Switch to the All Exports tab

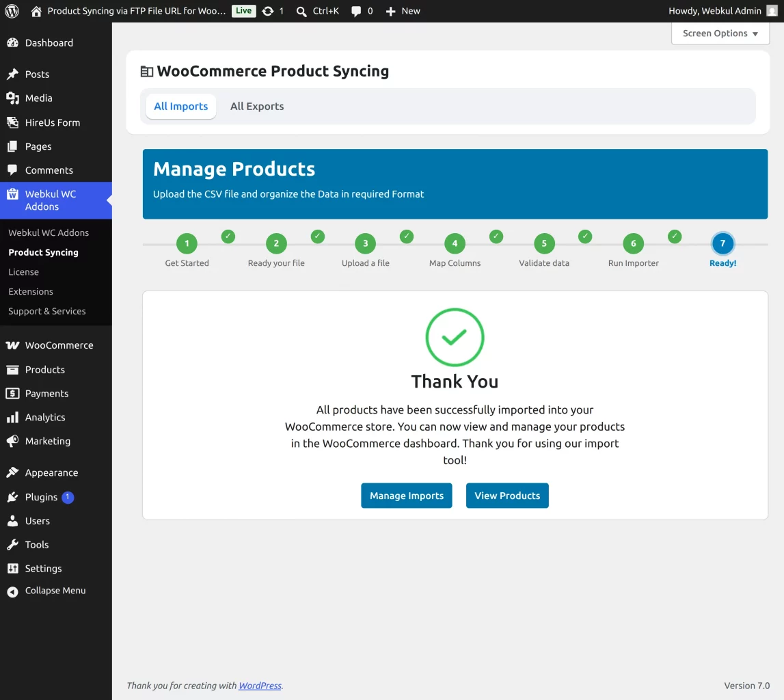pyautogui.click(x=257, y=107)
